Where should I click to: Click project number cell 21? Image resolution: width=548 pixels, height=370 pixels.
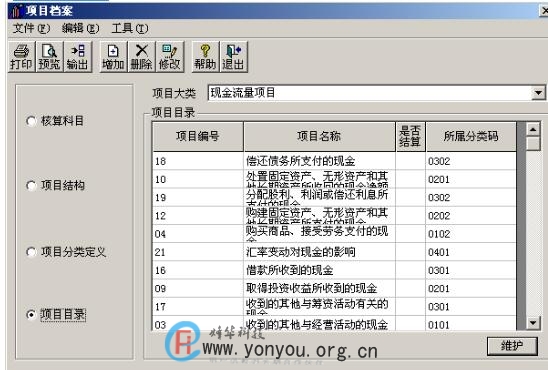tap(198, 252)
